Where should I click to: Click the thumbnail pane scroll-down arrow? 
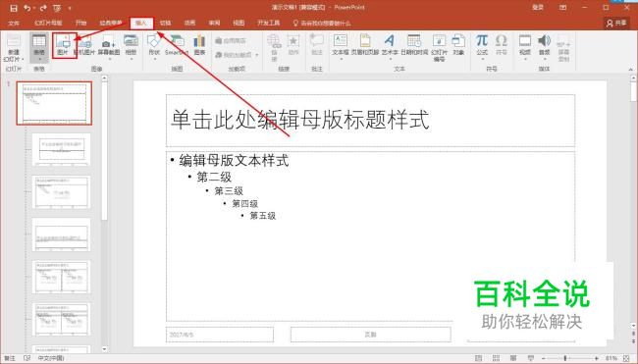[x=104, y=349]
